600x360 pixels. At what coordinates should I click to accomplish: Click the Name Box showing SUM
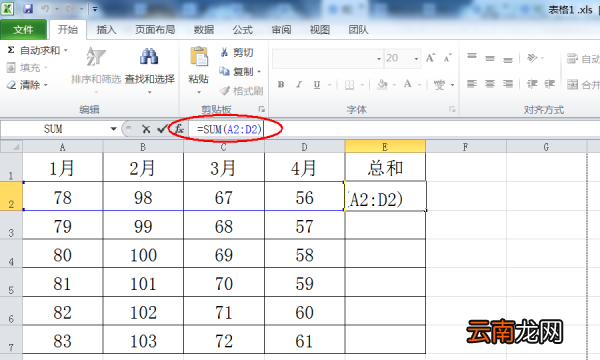pos(54,129)
